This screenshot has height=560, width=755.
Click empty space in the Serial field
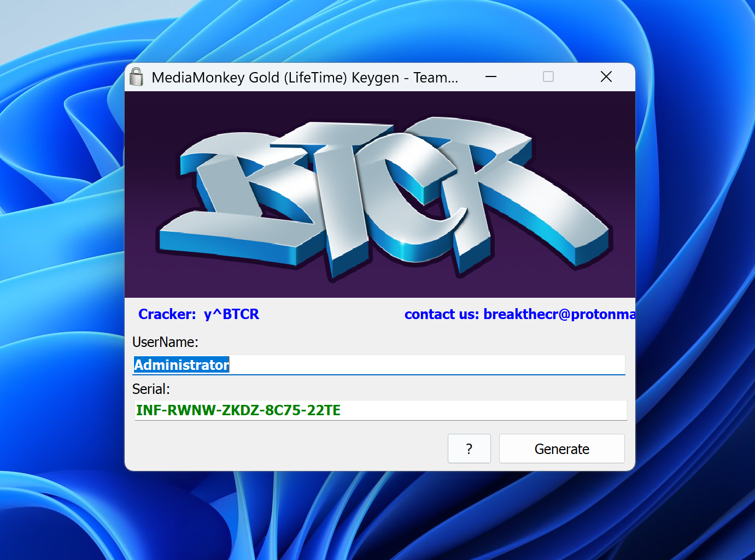(x=481, y=410)
